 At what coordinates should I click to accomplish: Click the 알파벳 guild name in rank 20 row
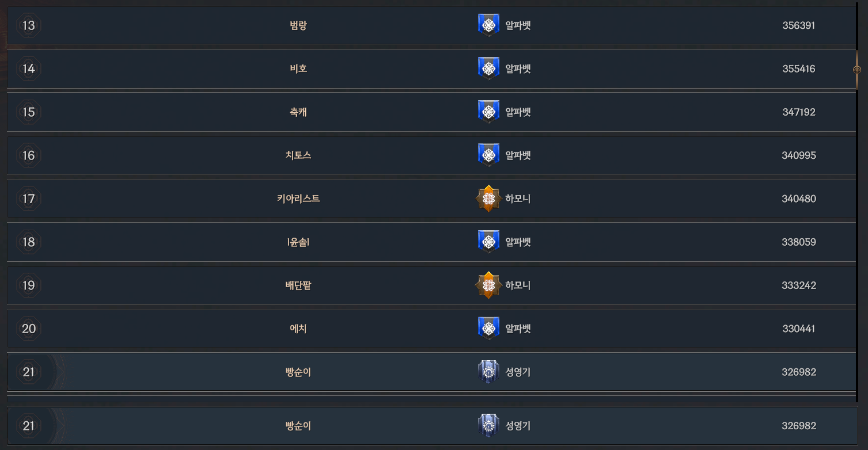point(518,329)
